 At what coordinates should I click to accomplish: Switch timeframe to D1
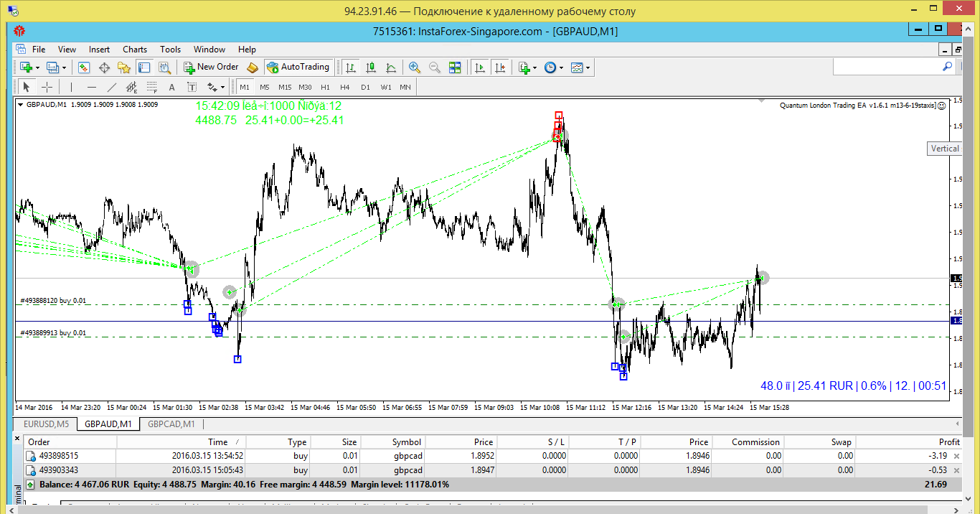pos(365,87)
